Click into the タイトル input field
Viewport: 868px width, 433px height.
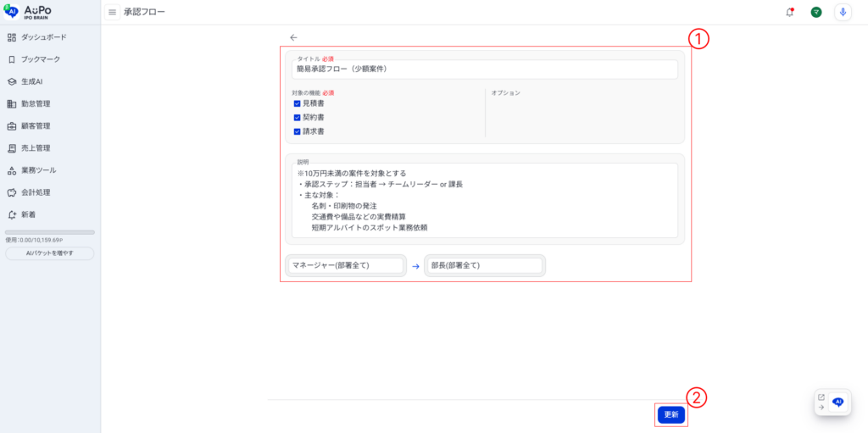click(484, 69)
